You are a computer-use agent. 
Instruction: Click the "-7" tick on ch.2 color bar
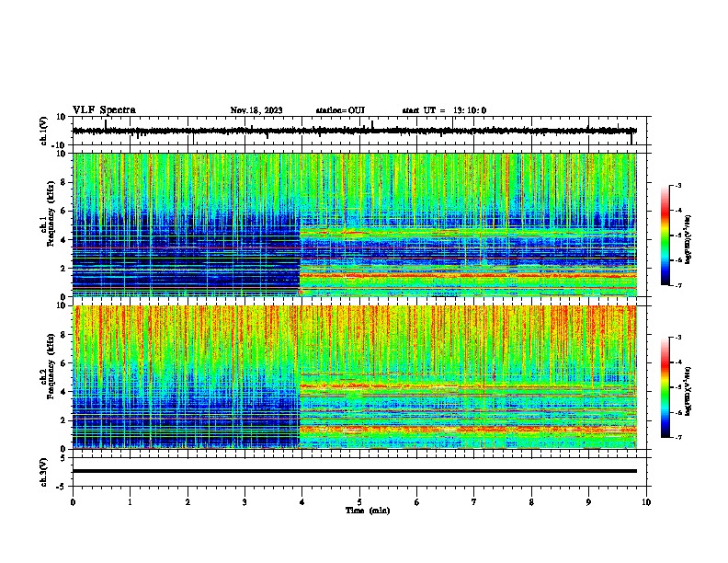point(677,437)
